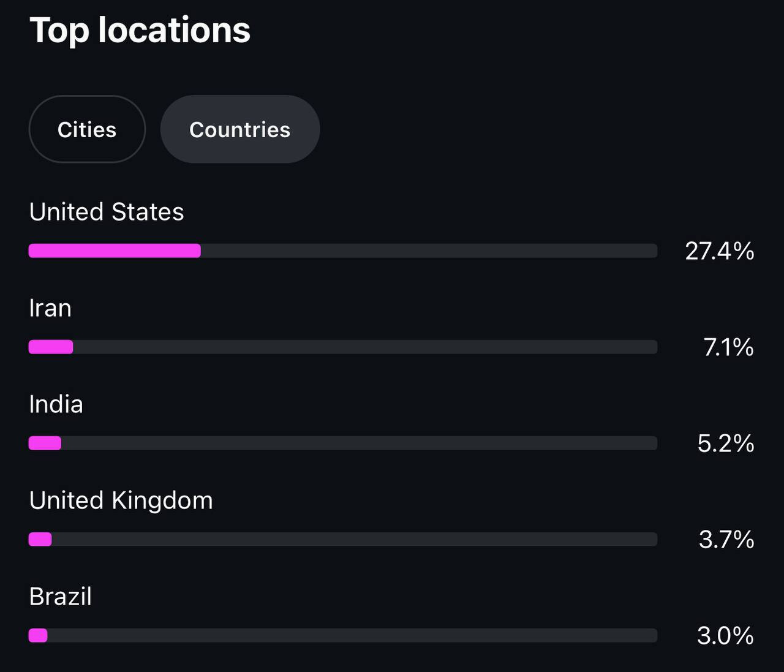Click the 27.4% percentage value
The height and width of the screenshot is (672, 784).
720,251
